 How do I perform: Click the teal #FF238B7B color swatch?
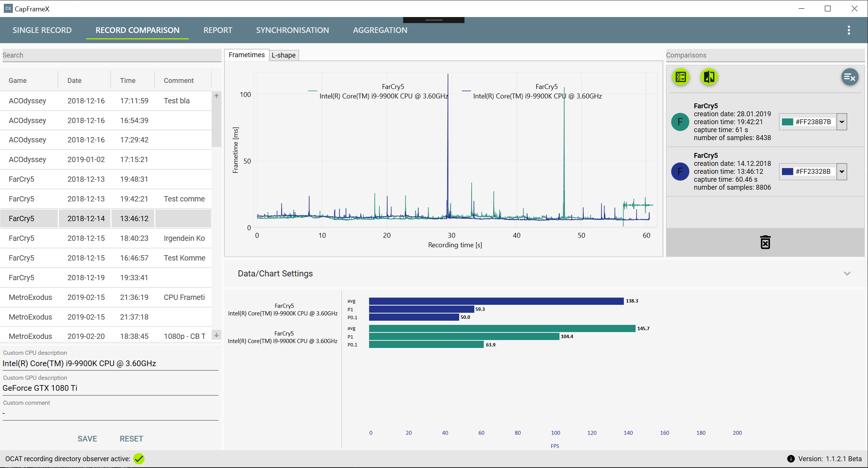pyautogui.click(x=787, y=122)
